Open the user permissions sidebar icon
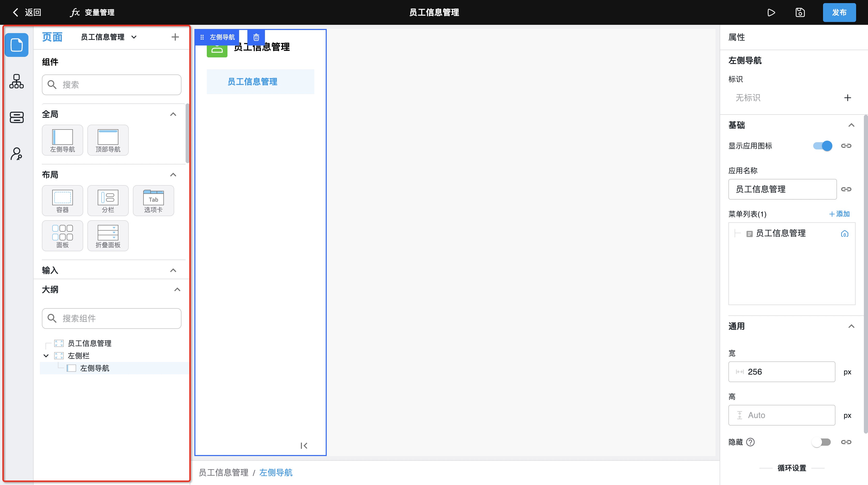This screenshot has height=485, width=868. (x=17, y=154)
